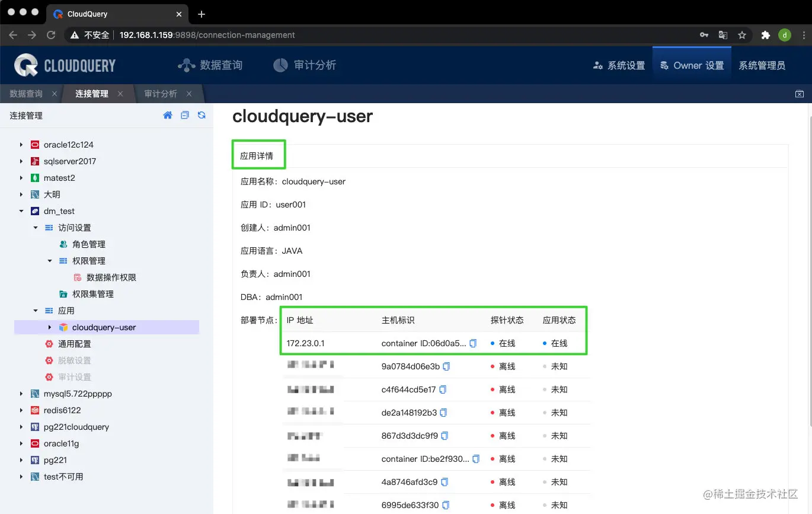Select the oracle11g connection
Screen dimensions: 812x514
tap(62, 443)
